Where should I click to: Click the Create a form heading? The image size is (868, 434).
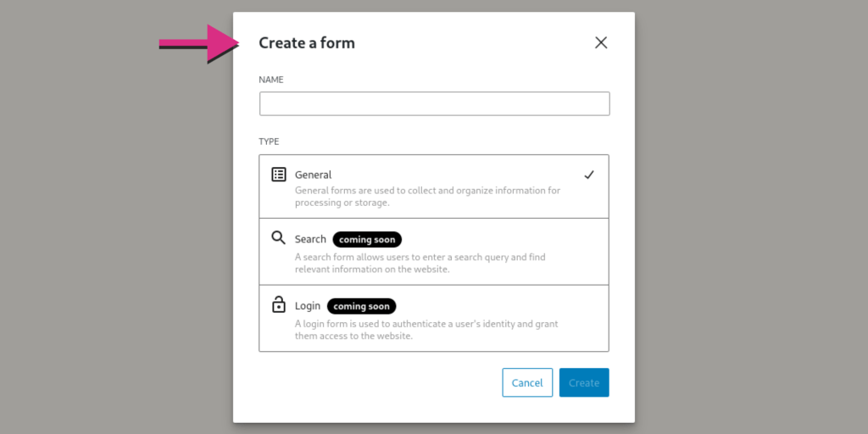(307, 43)
